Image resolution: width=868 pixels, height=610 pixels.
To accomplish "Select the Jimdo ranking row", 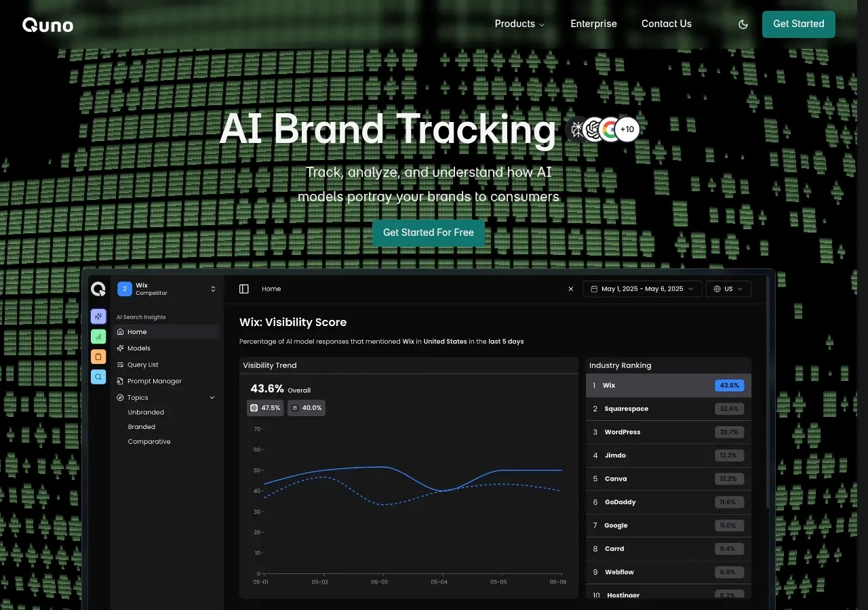I will 669,455.
